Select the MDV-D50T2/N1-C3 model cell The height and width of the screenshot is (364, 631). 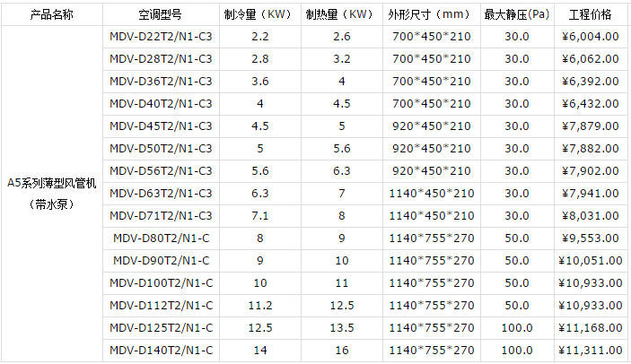(x=161, y=148)
